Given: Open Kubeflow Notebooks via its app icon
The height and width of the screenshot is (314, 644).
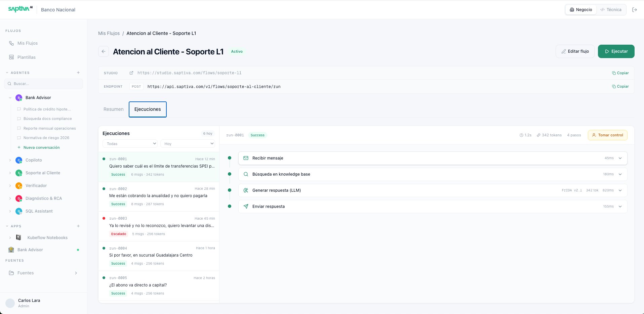Looking at the screenshot, I should click(x=18, y=237).
